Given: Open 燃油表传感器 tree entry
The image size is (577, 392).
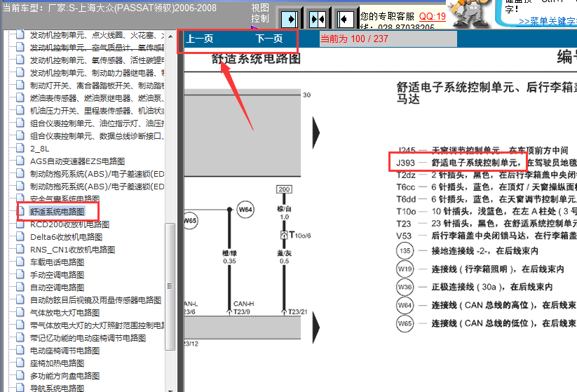Looking at the screenshot, I should tap(97, 98).
